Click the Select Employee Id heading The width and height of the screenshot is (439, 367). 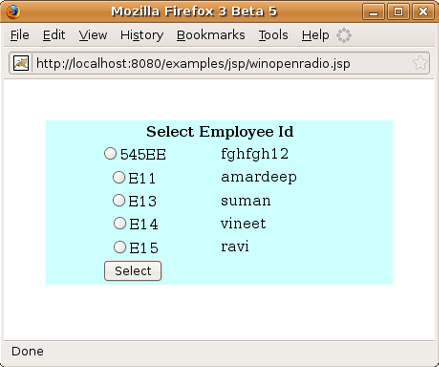coord(220,132)
